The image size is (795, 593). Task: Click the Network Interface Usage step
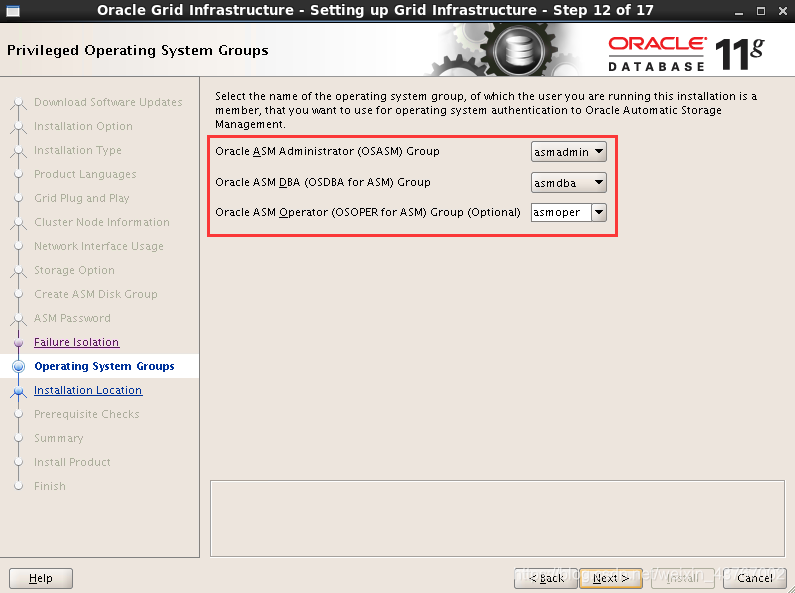point(99,246)
